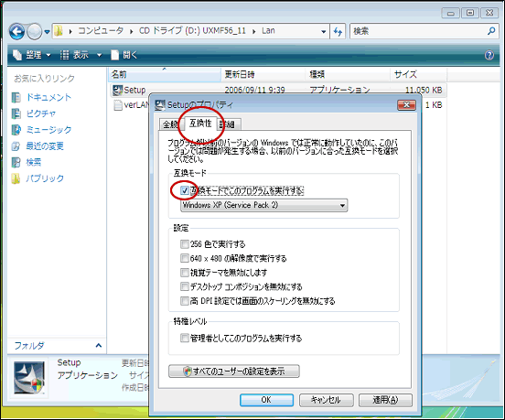Click the refresh button next to the address bar
505x420 pixels.
click(338, 31)
